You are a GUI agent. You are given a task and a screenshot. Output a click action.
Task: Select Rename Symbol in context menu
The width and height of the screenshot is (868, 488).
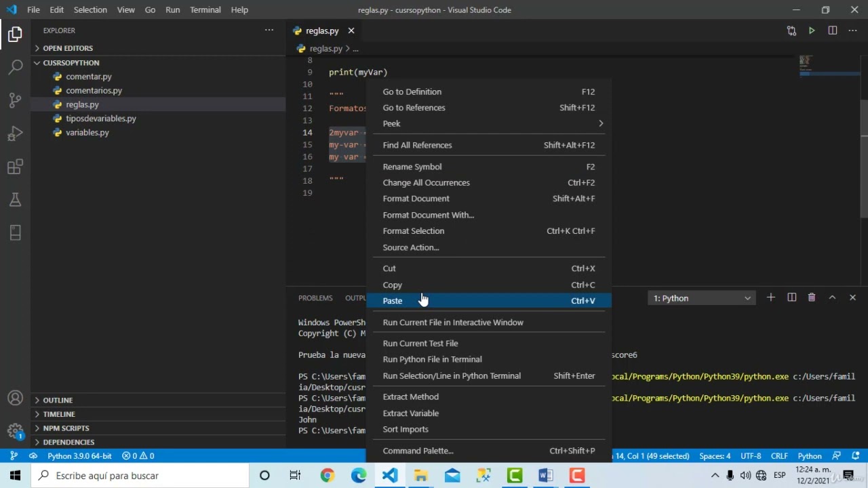click(488, 167)
